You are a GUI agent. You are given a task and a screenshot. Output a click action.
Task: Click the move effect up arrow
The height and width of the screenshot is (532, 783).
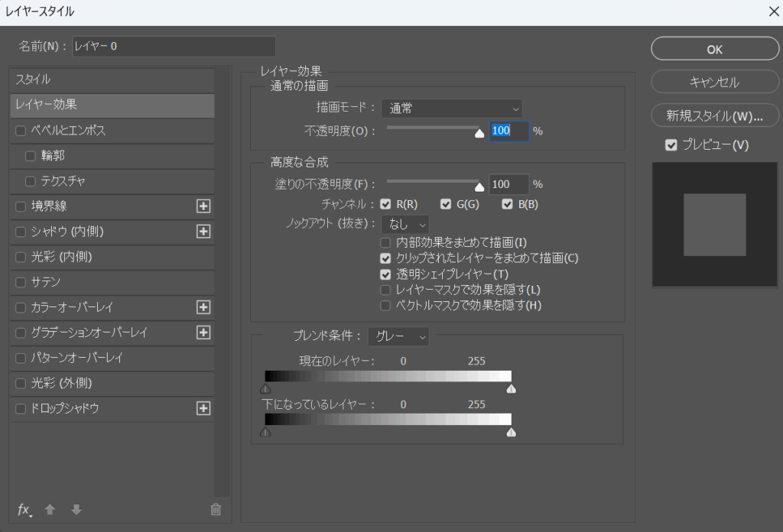click(50, 509)
